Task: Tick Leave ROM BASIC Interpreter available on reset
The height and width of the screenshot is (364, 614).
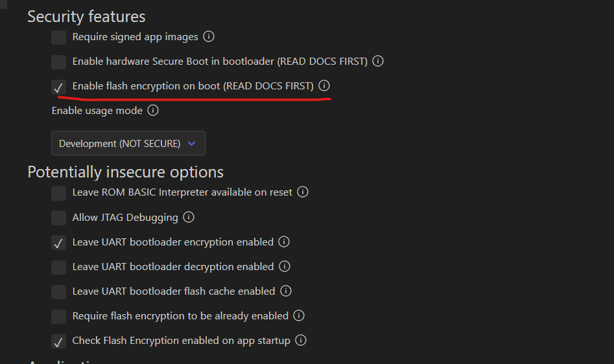Action: click(59, 193)
